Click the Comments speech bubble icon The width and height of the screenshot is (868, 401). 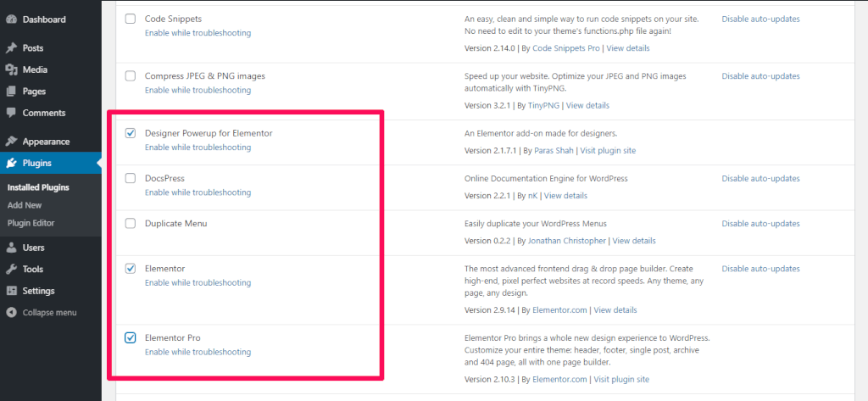11,113
